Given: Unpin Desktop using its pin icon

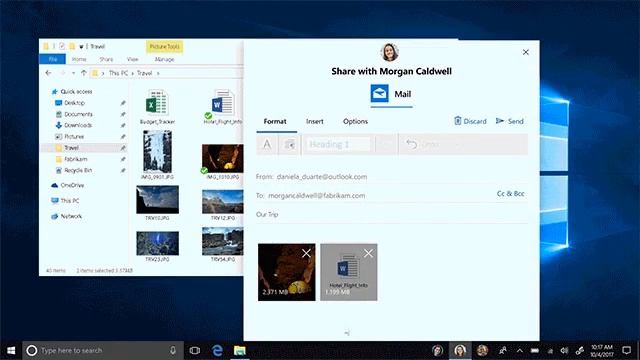Looking at the screenshot, I should pos(123,103).
